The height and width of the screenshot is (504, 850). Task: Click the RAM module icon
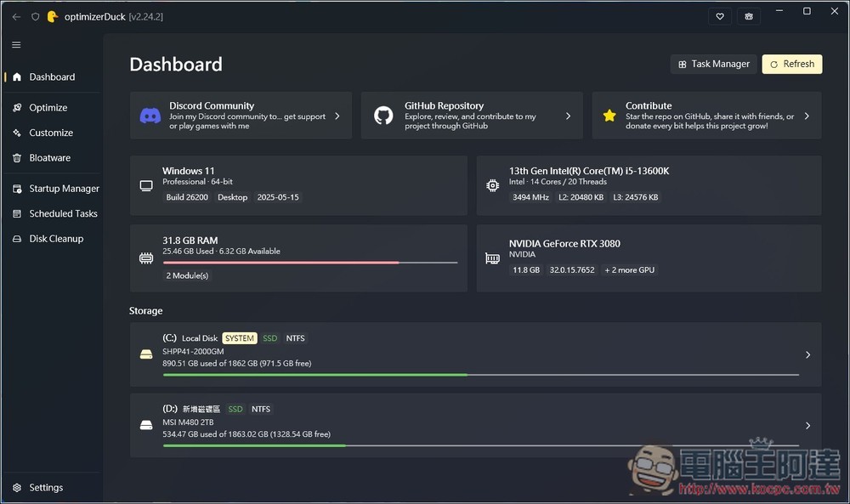pyautogui.click(x=146, y=258)
